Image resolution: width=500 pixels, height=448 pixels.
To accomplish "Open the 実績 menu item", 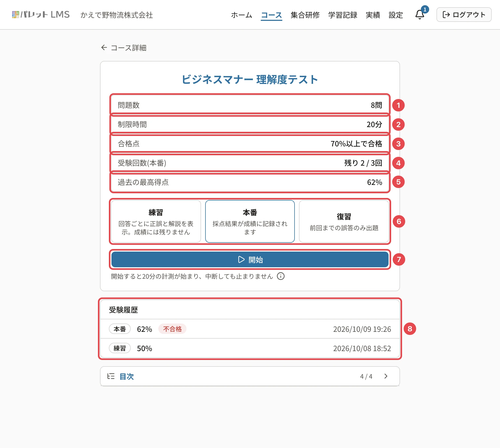I will coord(373,15).
